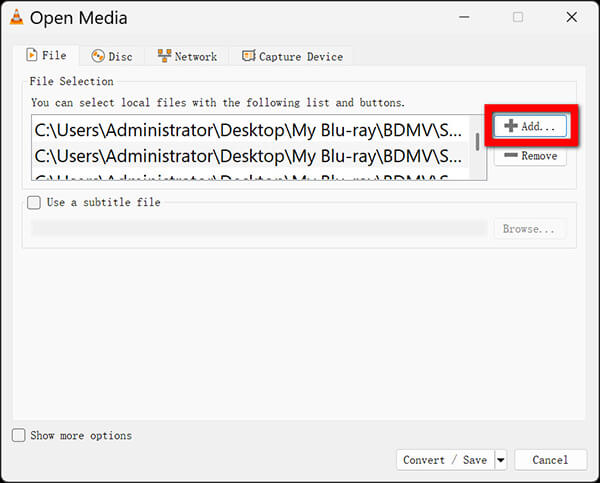Toggle the Show more options checkbox
The image size is (600, 483).
pos(19,436)
